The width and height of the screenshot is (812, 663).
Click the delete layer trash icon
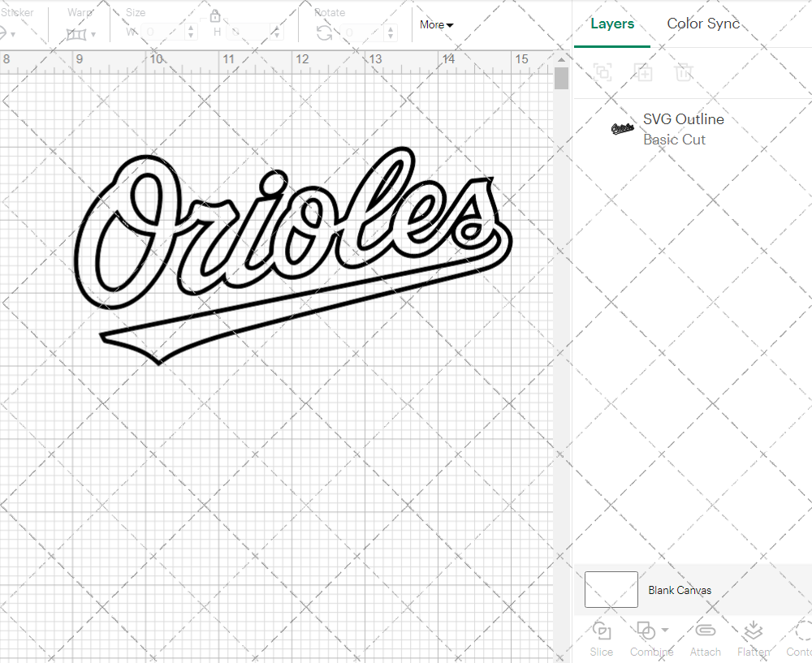click(685, 72)
